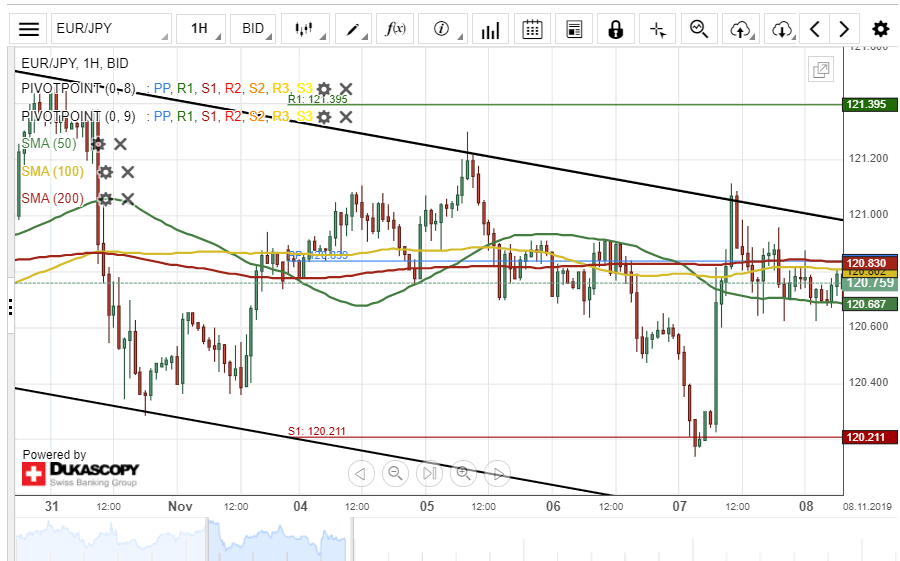Screen dimensions: 900x561
Task: Open the news panel icon
Action: [x=574, y=29]
